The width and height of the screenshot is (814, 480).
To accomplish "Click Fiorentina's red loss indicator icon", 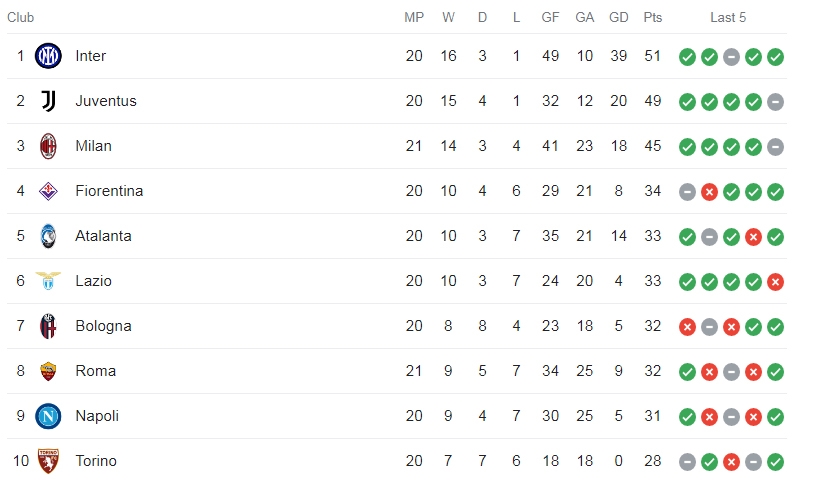I will tap(709, 192).
